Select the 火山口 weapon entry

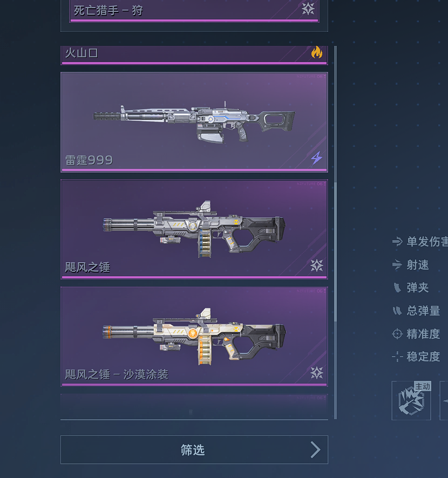194,55
